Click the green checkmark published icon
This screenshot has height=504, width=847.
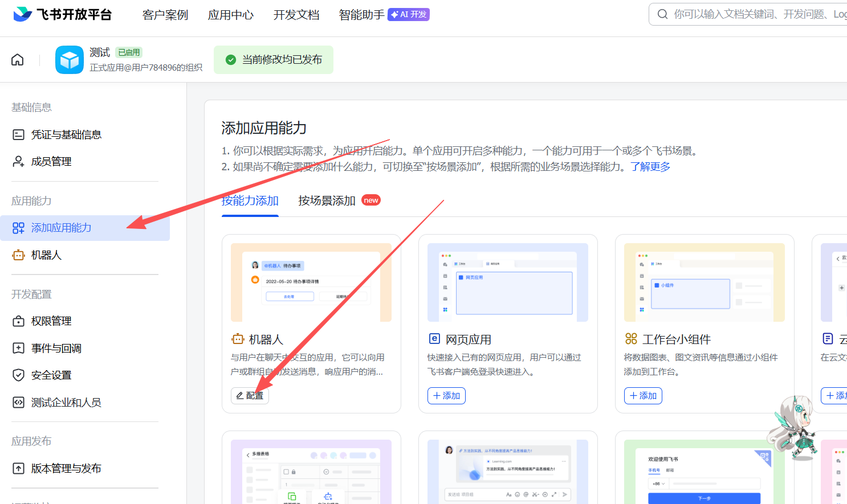pyautogui.click(x=231, y=60)
